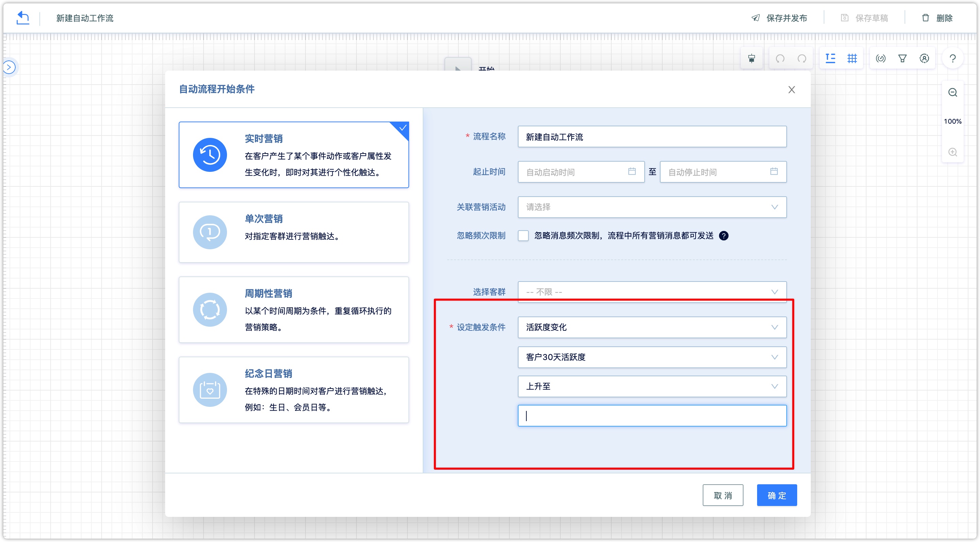Click the undo icon
Viewport: 980px width, 542px height.
(x=780, y=58)
